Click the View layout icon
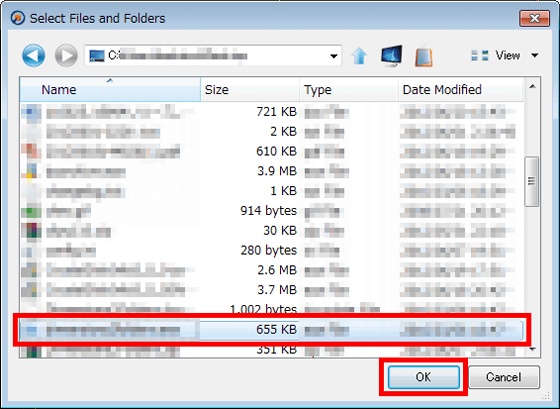Image resolution: width=560 pixels, height=409 pixels. [480, 55]
